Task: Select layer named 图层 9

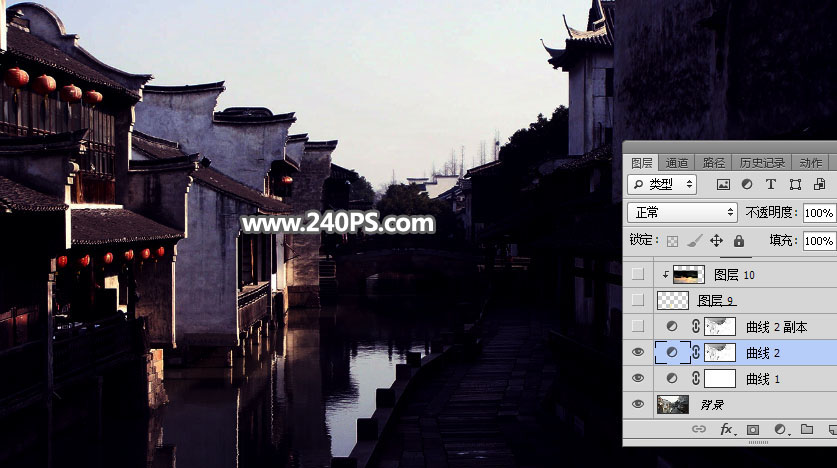Action: [x=716, y=301]
